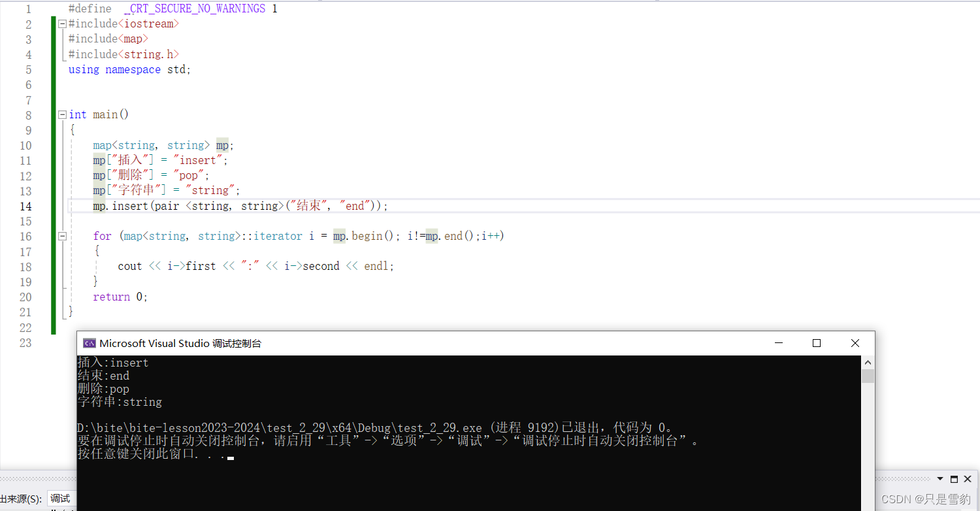Viewport: 980px width, 511px height.
Task: Click the mp["插入"] = "insert" line
Action: [x=161, y=160]
